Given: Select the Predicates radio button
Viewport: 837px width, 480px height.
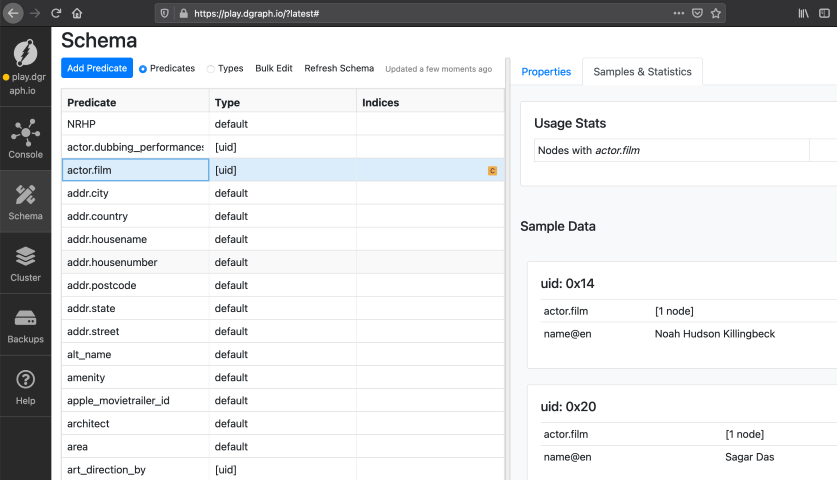Looking at the screenshot, I should pos(143,69).
